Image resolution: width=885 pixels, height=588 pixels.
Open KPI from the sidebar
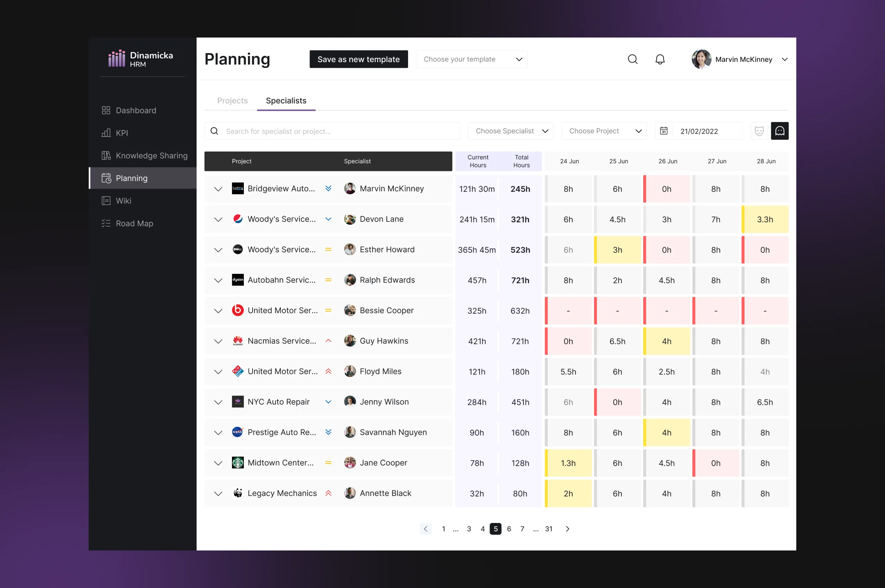122,133
